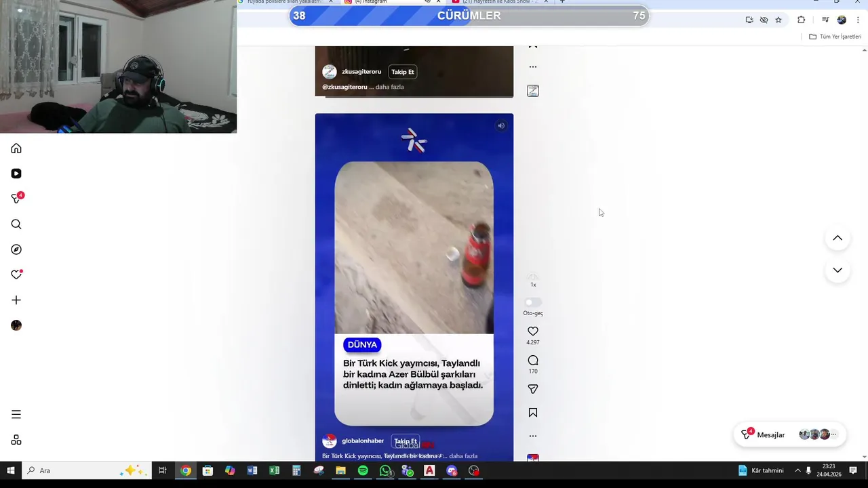
Task: Open notifications heart in sidebar
Action: [16, 274]
